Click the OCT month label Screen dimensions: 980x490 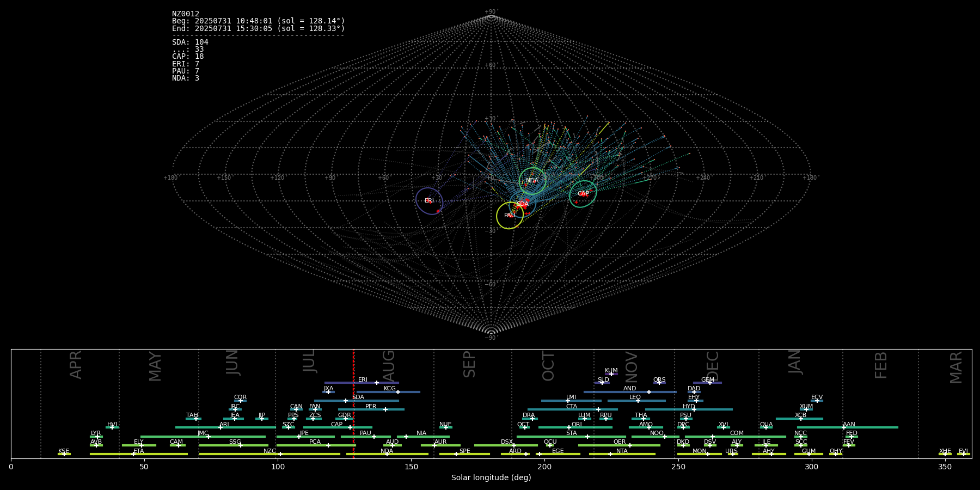(x=549, y=366)
